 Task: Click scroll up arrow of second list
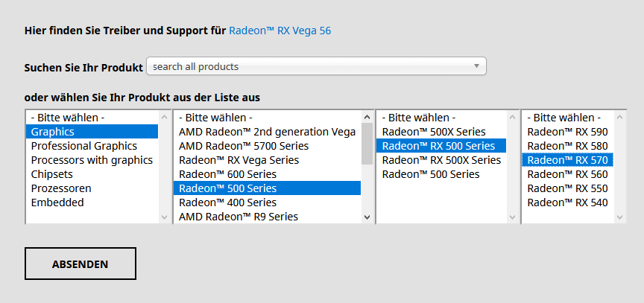point(367,118)
